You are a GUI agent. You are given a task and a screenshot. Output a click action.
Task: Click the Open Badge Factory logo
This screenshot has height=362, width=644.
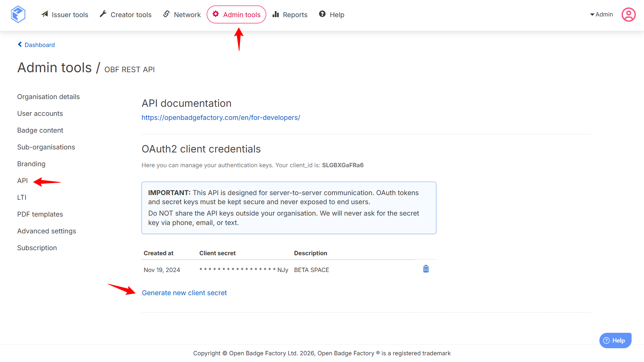point(18,14)
